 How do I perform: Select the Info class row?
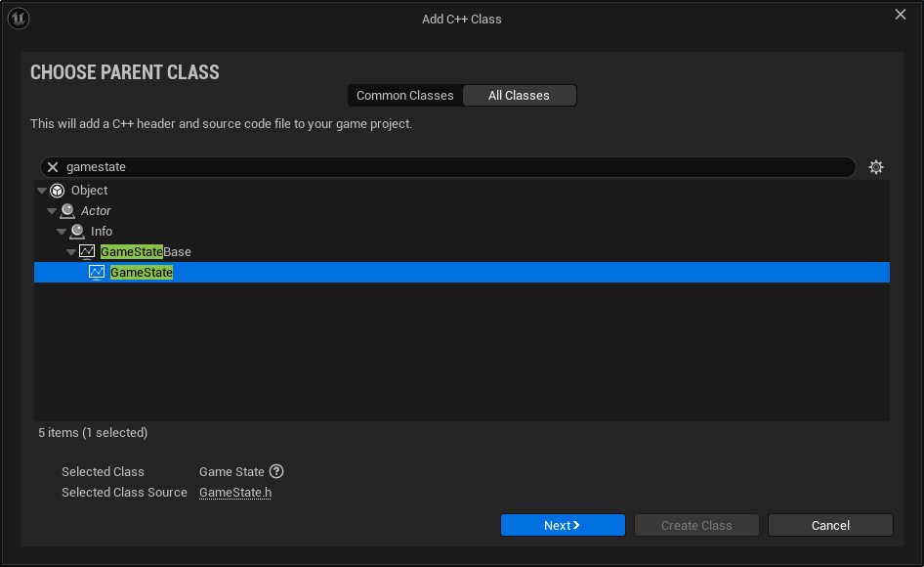[x=461, y=232]
